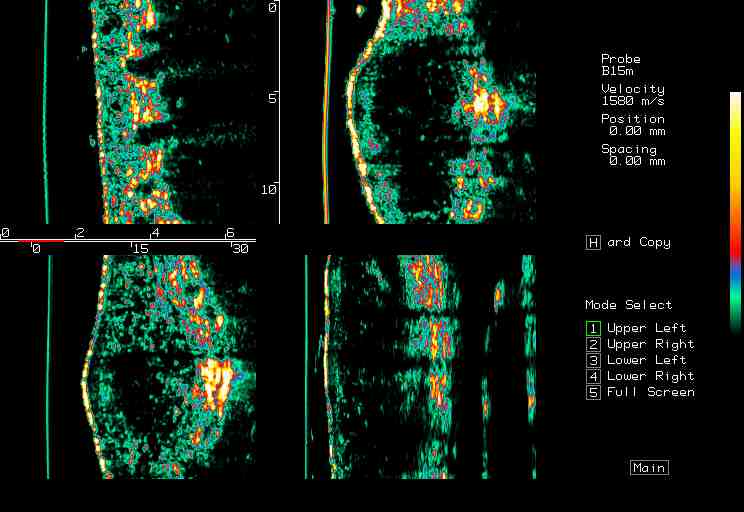Click the lower left ultrasound scan view

(x=128, y=367)
